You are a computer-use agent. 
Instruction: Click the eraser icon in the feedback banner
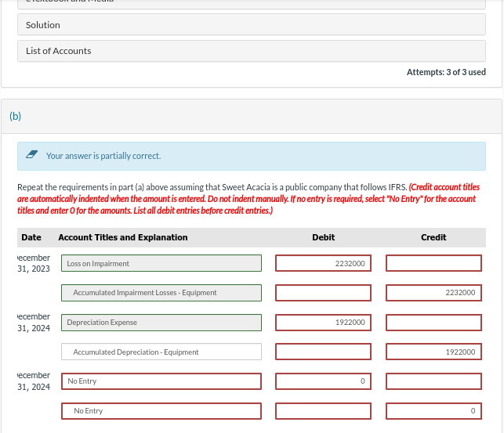pos(32,154)
